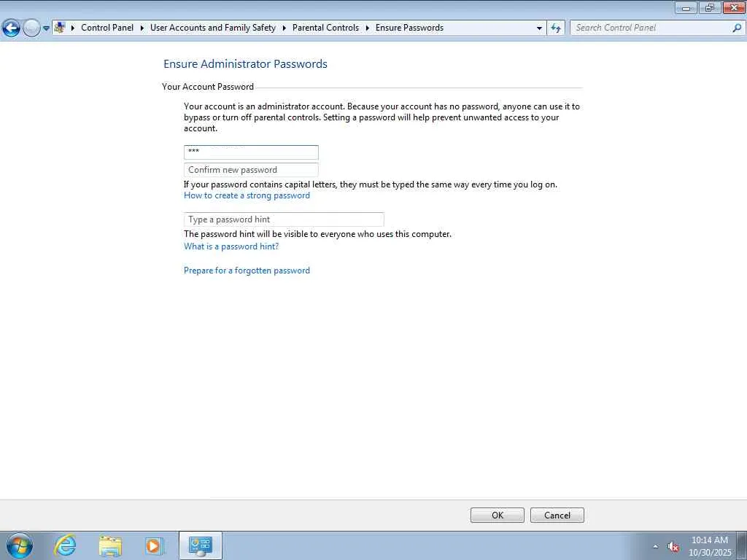The image size is (747, 560).
Task: Show hidden tray icons arrow
Action: click(x=656, y=546)
